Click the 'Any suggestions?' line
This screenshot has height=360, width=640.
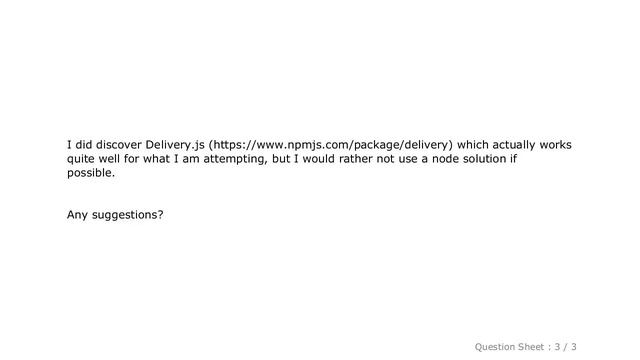pyautogui.click(x=115, y=215)
